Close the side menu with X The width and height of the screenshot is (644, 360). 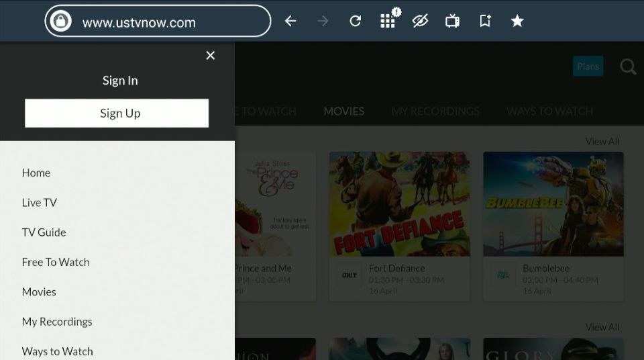(210, 56)
